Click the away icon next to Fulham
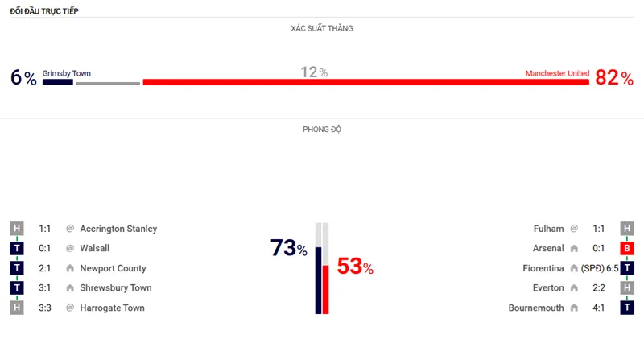This screenshot has height=339, width=644. (x=574, y=229)
